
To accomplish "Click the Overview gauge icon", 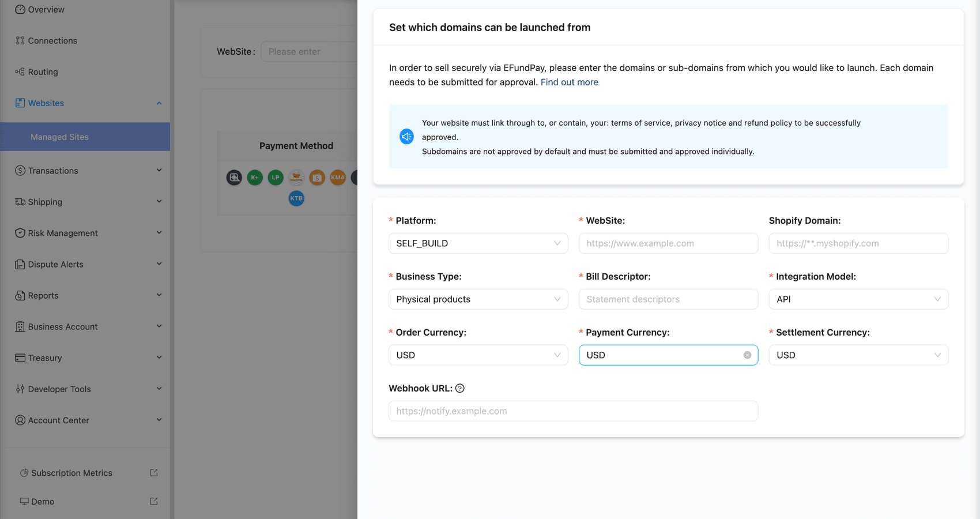I will tap(20, 9).
